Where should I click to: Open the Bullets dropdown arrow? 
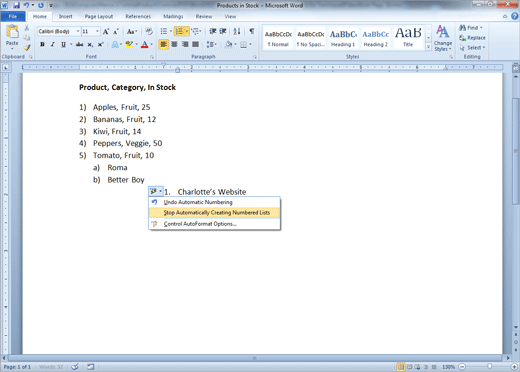point(171,31)
